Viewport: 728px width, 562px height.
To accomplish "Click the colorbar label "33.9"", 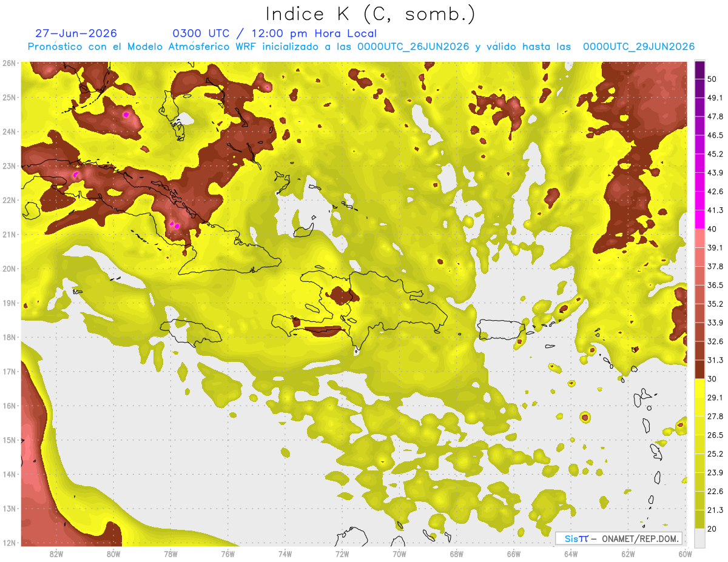I will coord(714,323).
